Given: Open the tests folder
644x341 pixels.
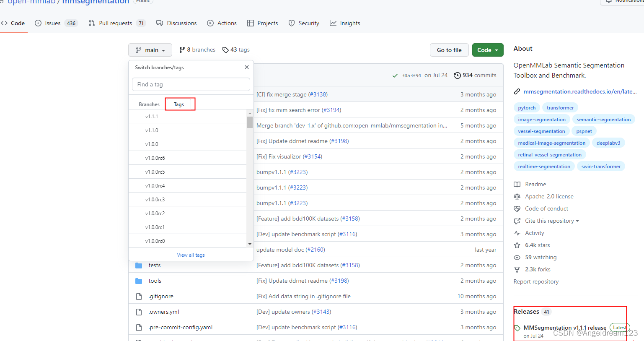Looking at the screenshot, I should point(155,265).
